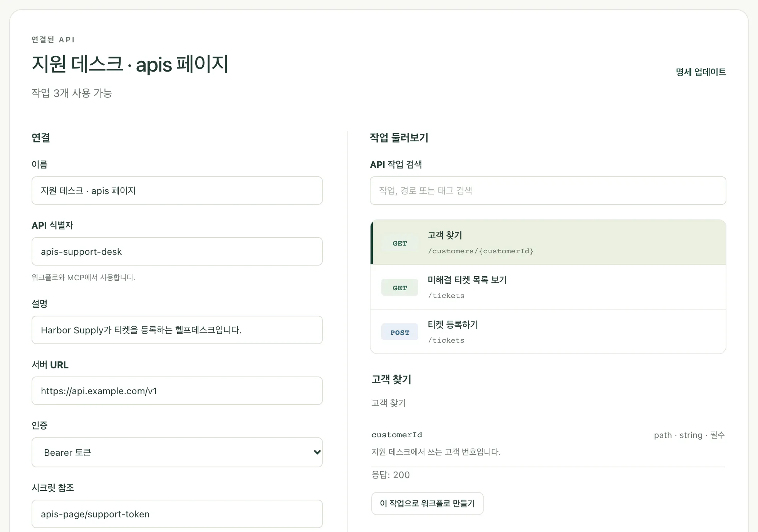758x532 pixels.
Task: Click the '응답: 200' text
Action: coord(391,475)
